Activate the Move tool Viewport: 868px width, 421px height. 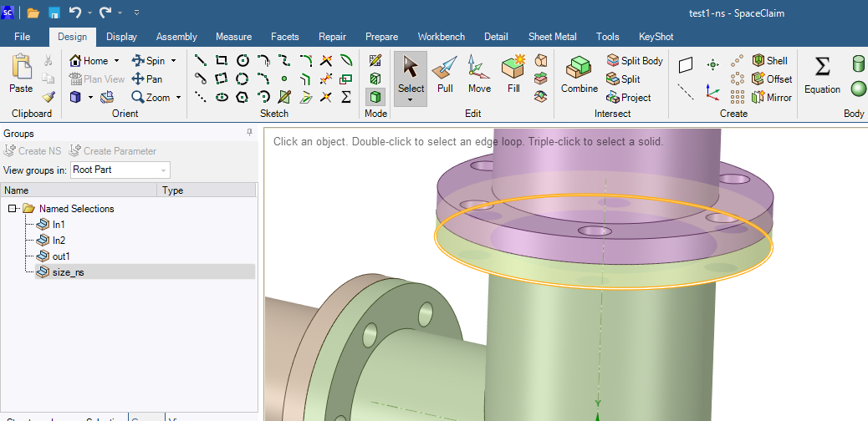click(x=479, y=74)
